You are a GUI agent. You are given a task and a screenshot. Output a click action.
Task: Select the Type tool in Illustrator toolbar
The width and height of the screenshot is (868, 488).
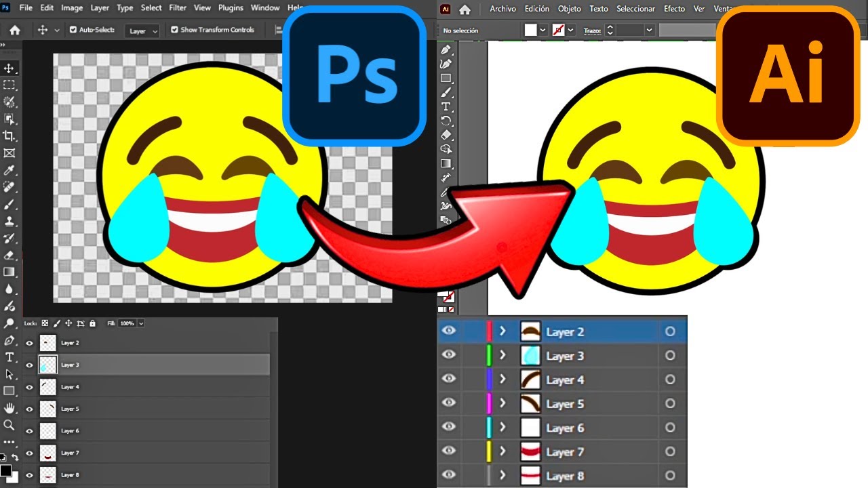click(x=446, y=107)
